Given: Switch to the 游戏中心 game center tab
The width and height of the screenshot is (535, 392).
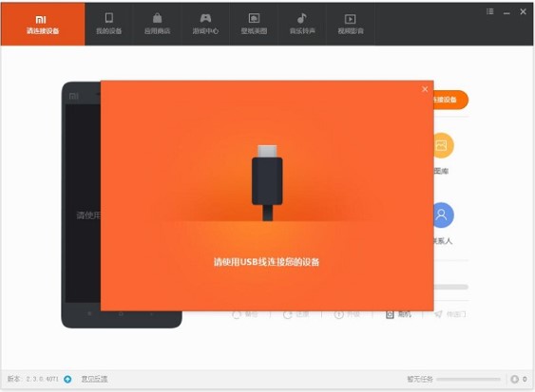Looking at the screenshot, I should pyautogui.click(x=205, y=24).
